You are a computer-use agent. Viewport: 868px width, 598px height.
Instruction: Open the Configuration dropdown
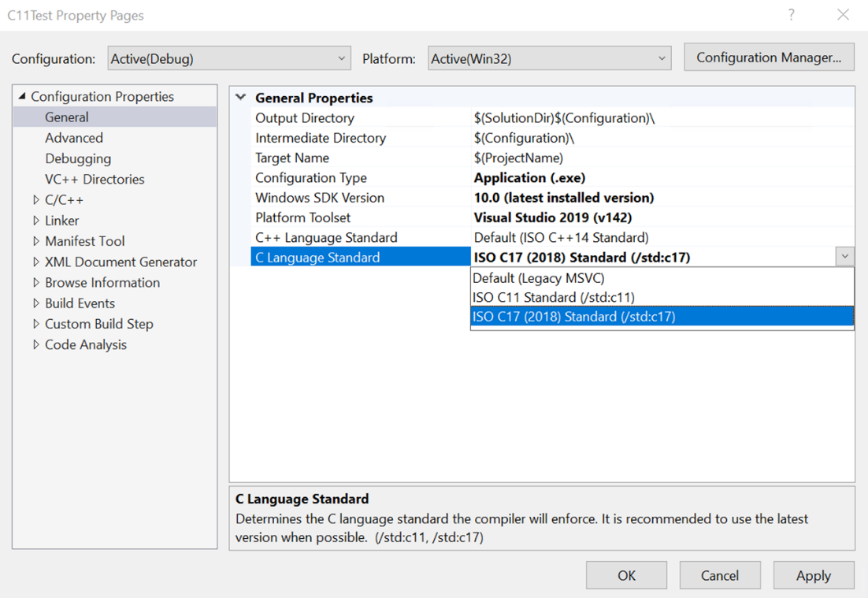342,57
